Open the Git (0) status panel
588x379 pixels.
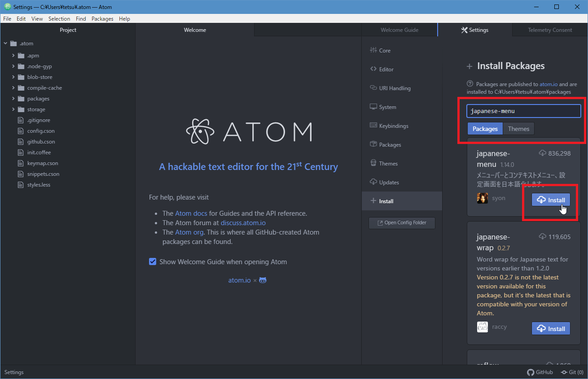click(572, 372)
